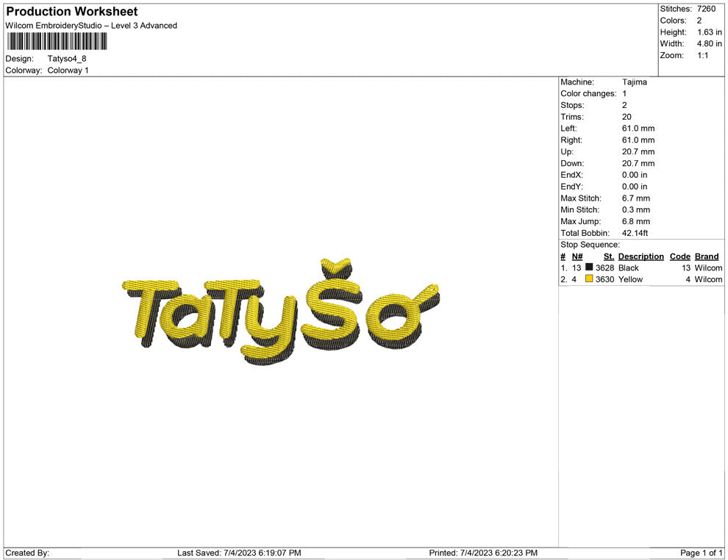Viewport: 728px width, 560px height.
Task: Click the 'St.' column header
Action: click(608, 256)
